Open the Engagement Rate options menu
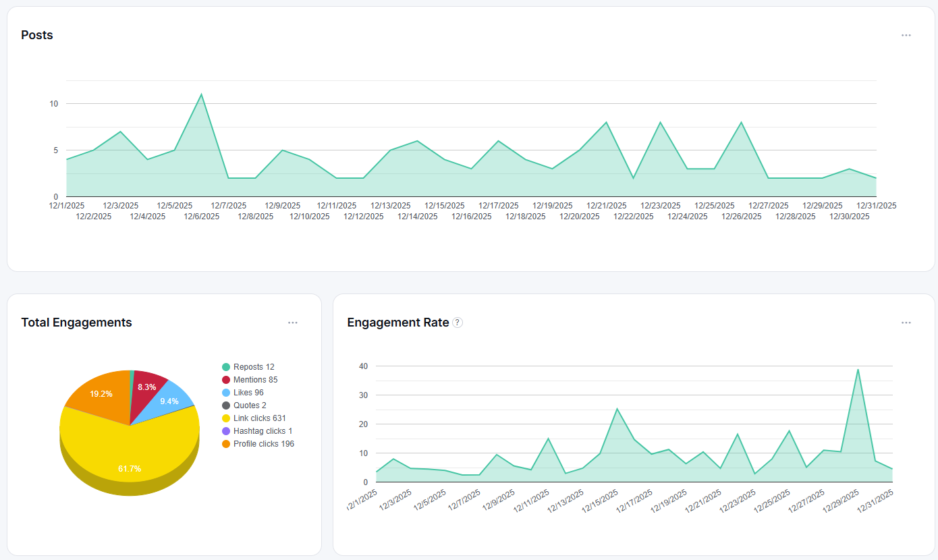This screenshot has height=560, width=938. tap(906, 323)
